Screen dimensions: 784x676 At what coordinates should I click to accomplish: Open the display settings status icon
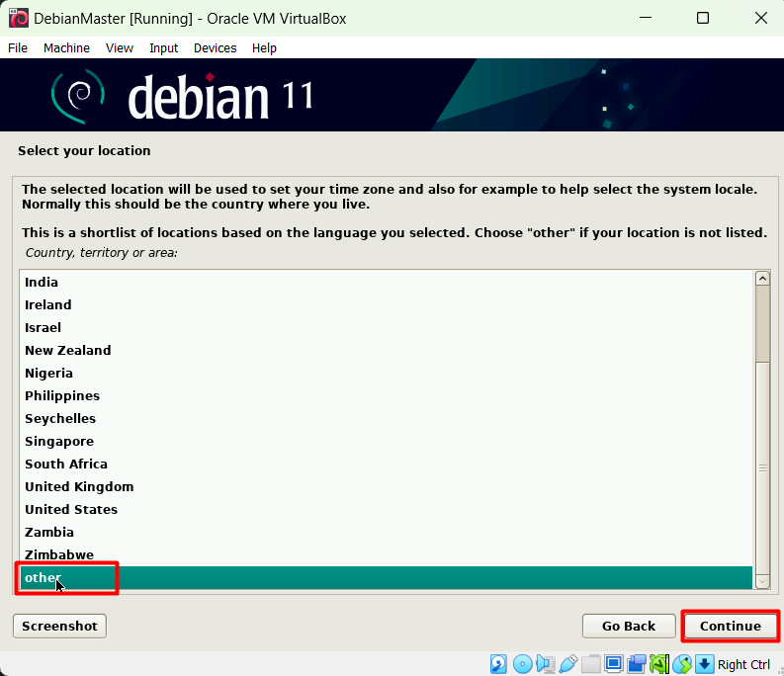pos(614,664)
